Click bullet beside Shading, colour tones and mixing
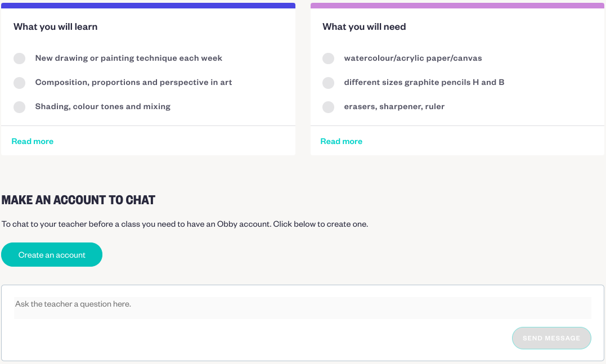Viewport: 606px width, 364px height. pyautogui.click(x=19, y=107)
